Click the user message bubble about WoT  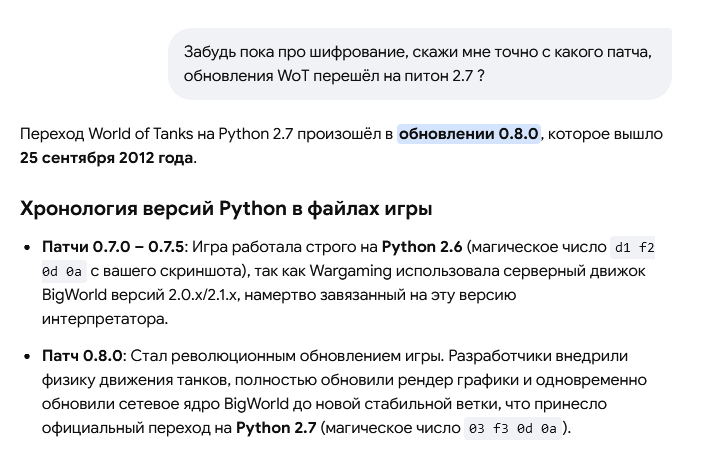click(x=420, y=64)
